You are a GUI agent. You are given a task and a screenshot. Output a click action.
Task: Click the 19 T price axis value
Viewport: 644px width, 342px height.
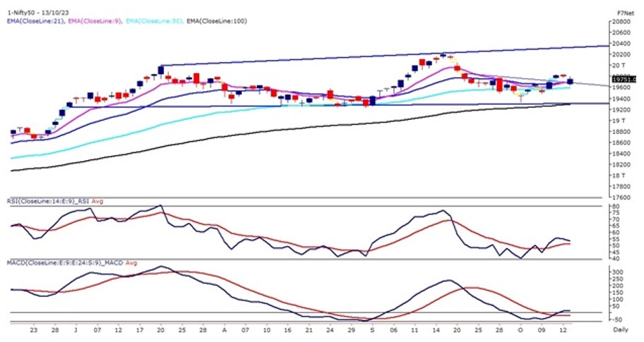(x=619, y=121)
